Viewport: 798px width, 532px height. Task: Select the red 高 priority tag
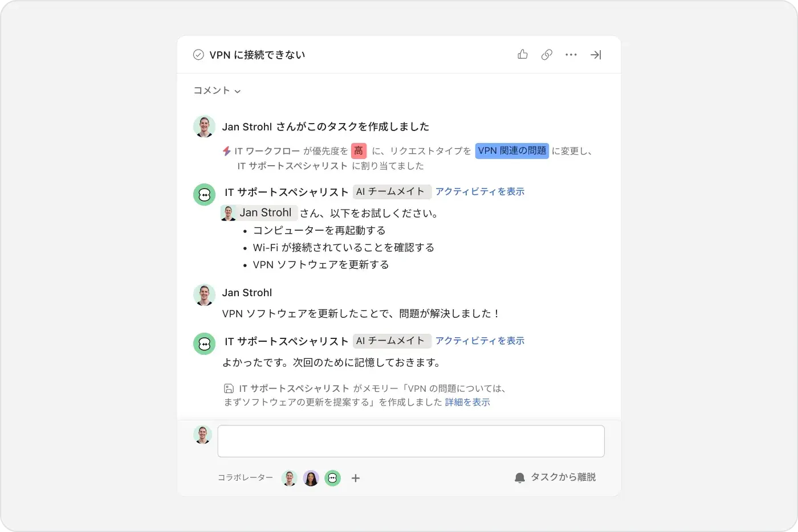(359, 150)
